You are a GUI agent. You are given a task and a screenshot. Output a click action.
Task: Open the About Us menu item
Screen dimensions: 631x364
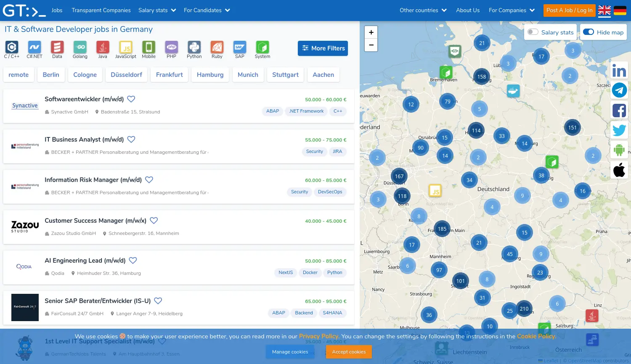pos(468,11)
